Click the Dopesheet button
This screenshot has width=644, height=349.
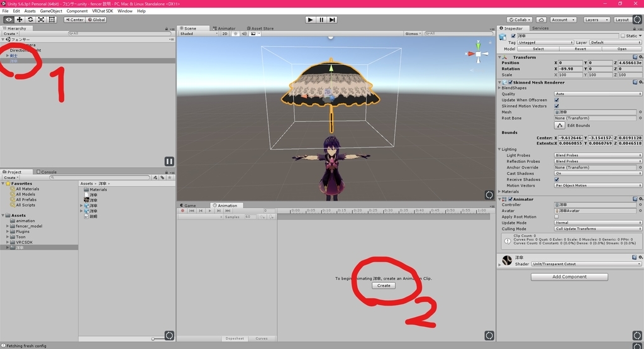tap(235, 338)
